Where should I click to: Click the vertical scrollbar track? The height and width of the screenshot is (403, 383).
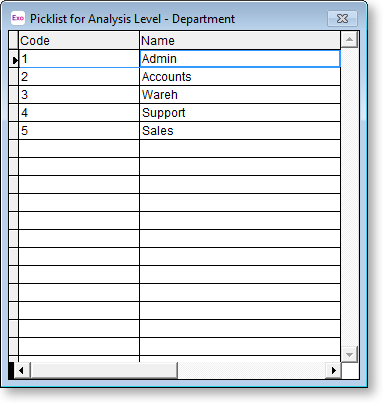pyautogui.click(x=349, y=197)
